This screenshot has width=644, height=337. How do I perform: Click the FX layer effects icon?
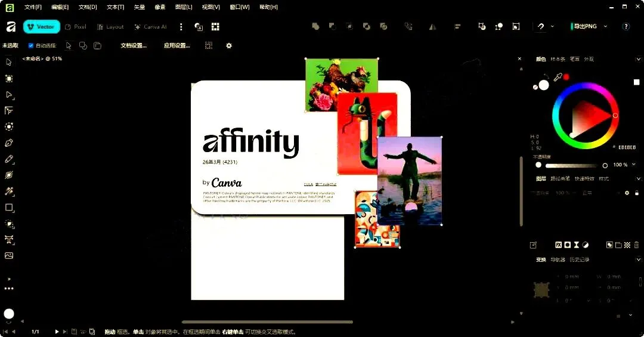(558, 245)
